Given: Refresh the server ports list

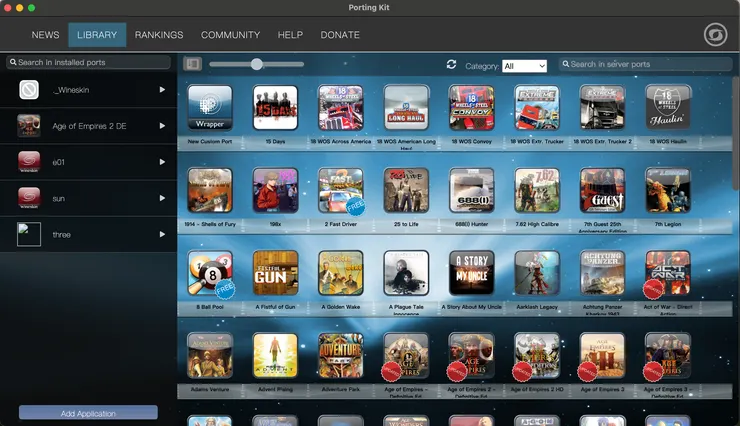Looking at the screenshot, I should (451, 64).
